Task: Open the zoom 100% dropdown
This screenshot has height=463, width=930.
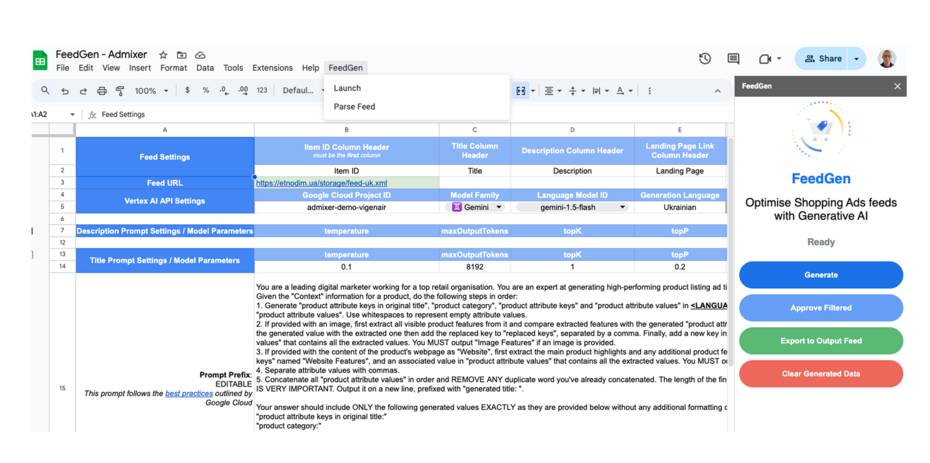Action: pyautogui.click(x=151, y=91)
